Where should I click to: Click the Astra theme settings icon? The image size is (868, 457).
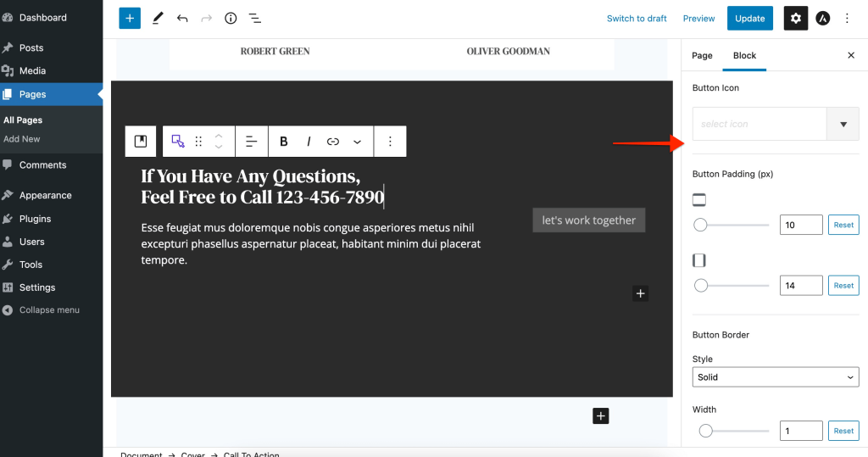(x=822, y=18)
